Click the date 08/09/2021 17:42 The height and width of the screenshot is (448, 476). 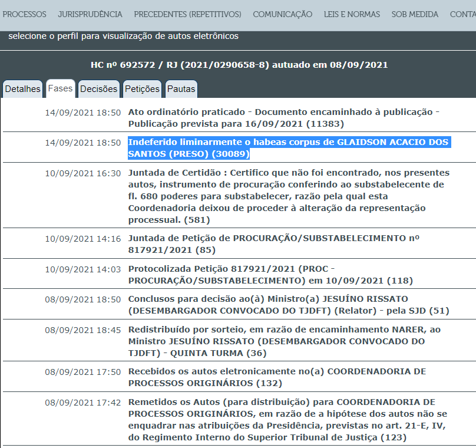coord(83,403)
